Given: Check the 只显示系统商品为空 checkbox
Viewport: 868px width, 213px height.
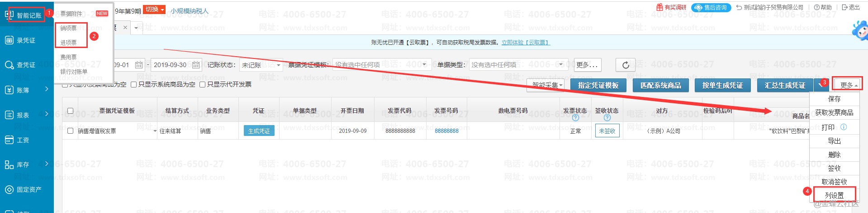Looking at the screenshot, I should point(134,85).
